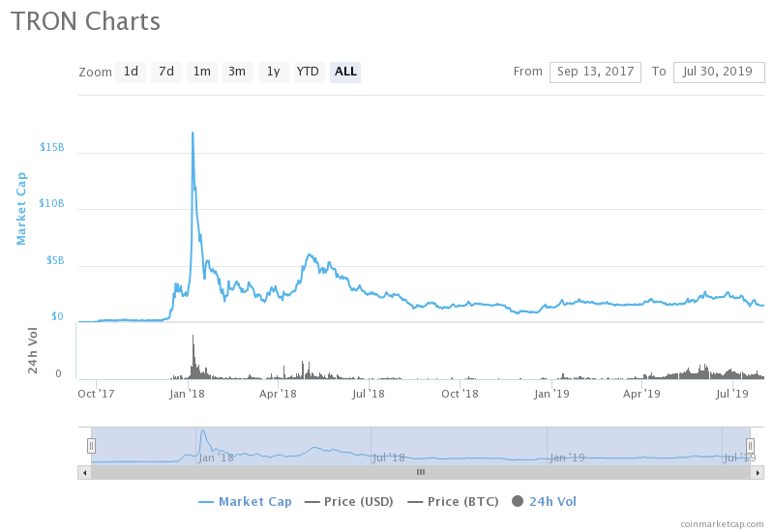Toggle the Price (BTC) series in legend
This screenshot has height=532, width=774.
click(x=453, y=501)
